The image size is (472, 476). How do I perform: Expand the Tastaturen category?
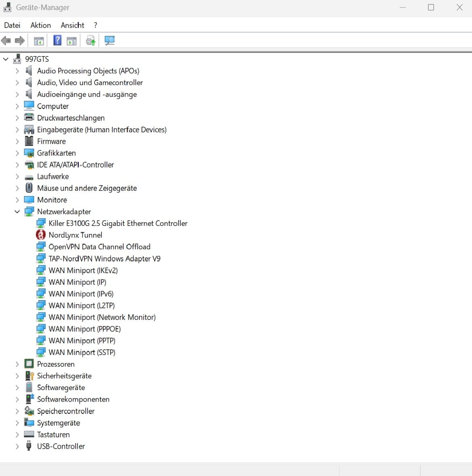[17, 434]
